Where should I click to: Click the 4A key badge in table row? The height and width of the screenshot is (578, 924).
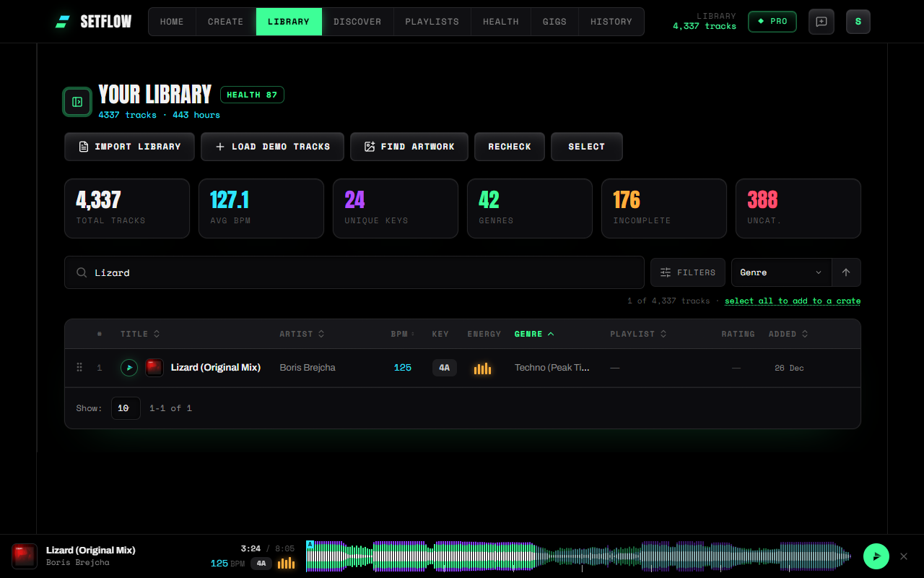[x=445, y=368]
